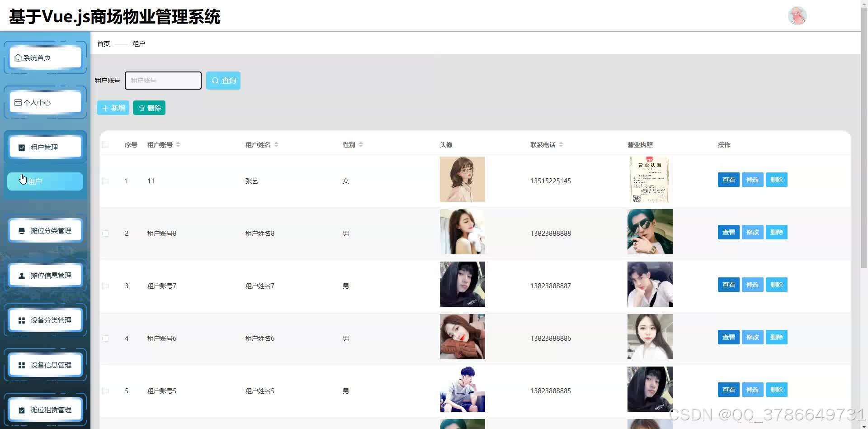
Task: Click the magnifier icon on 查询 button
Action: pyautogui.click(x=215, y=81)
